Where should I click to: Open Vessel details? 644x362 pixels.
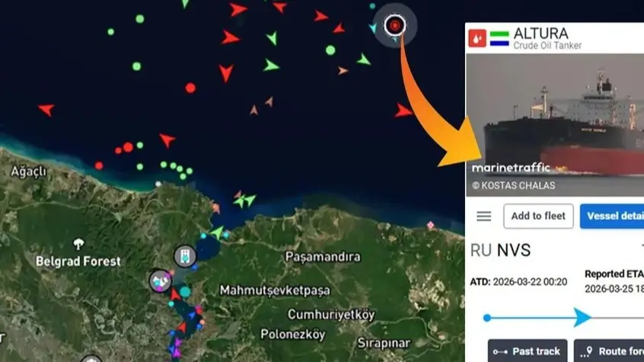point(612,216)
